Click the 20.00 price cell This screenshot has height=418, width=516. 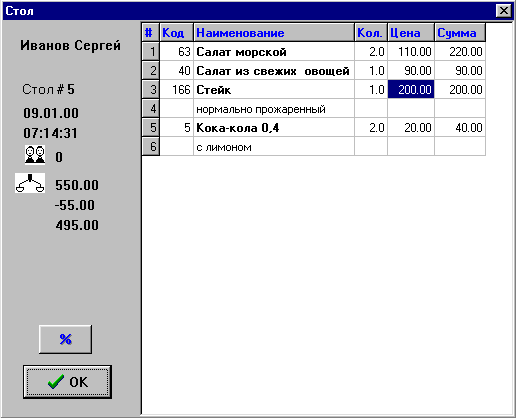click(411, 128)
